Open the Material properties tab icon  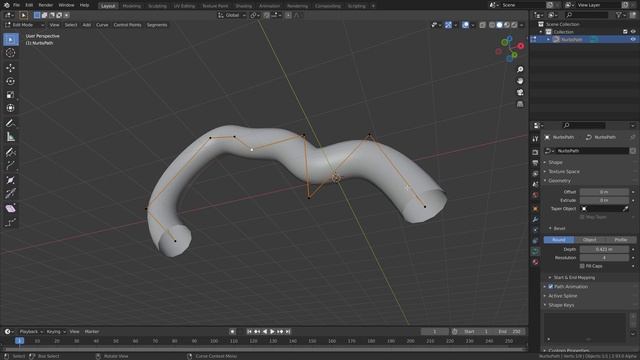click(x=536, y=262)
